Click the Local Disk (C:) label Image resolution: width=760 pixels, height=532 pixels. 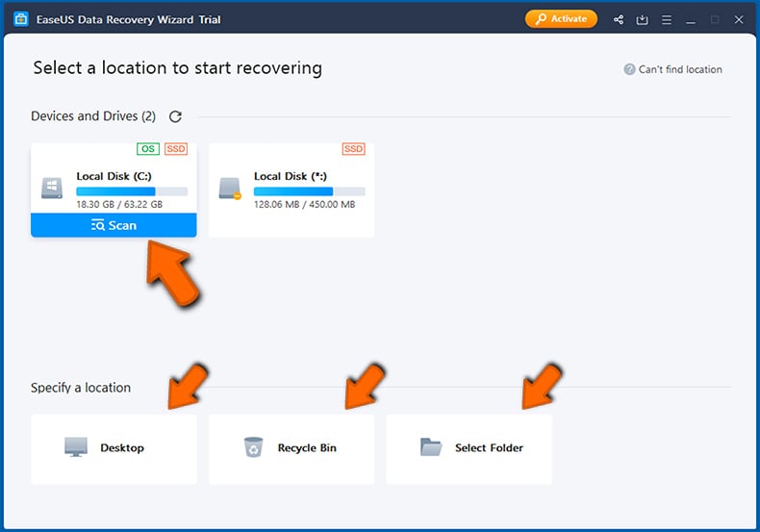pos(114,176)
